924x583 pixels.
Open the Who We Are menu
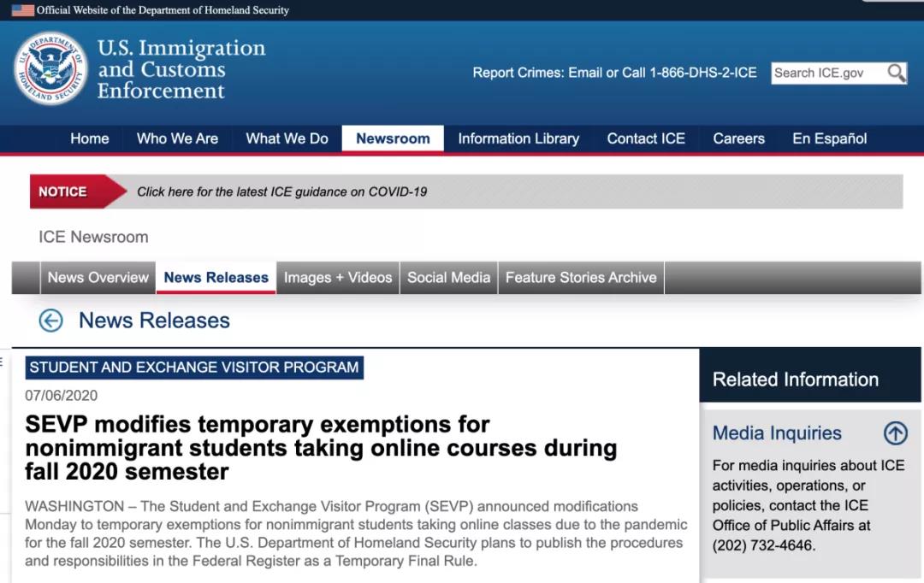pyautogui.click(x=177, y=138)
